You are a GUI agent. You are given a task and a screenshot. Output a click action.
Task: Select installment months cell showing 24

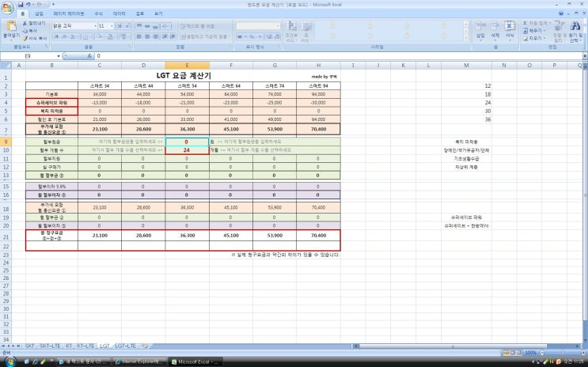pos(187,150)
